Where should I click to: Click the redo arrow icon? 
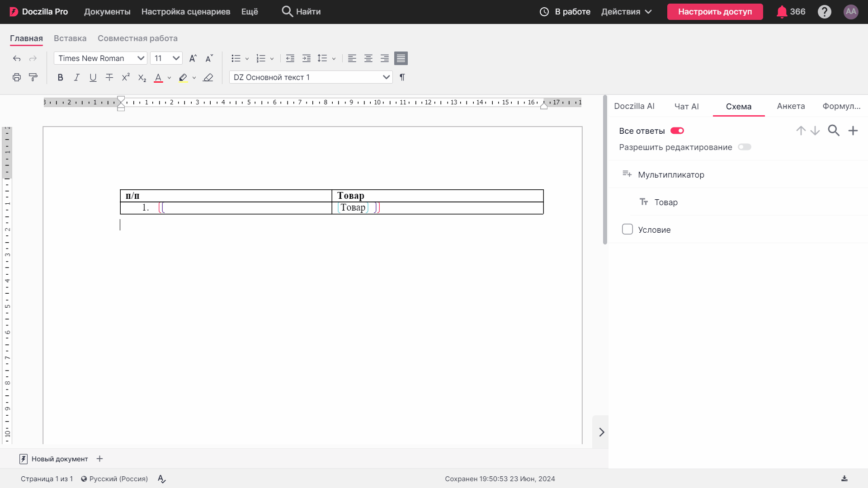pyautogui.click(x=33, y=58)
